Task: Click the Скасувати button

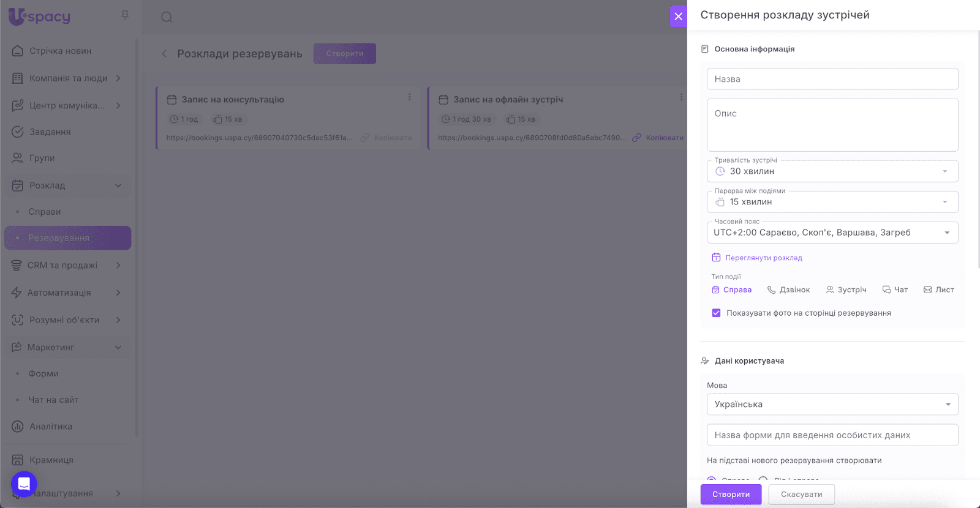Action: pos(802,495)
